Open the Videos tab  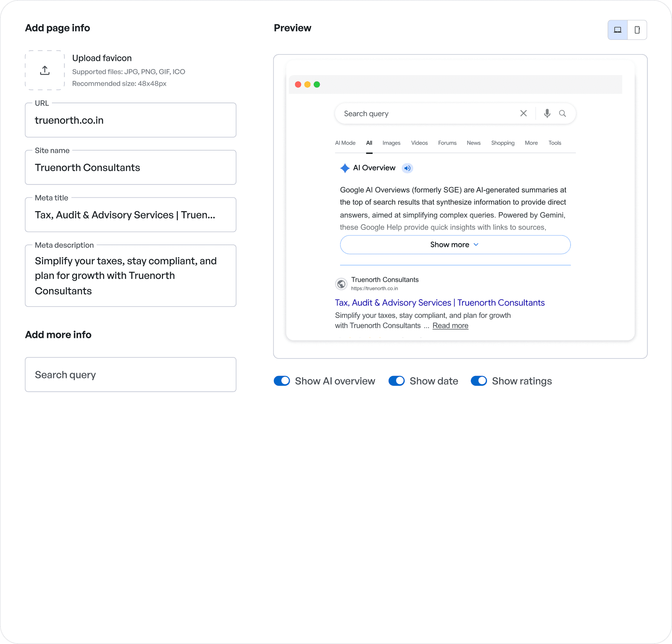point(420,143)
